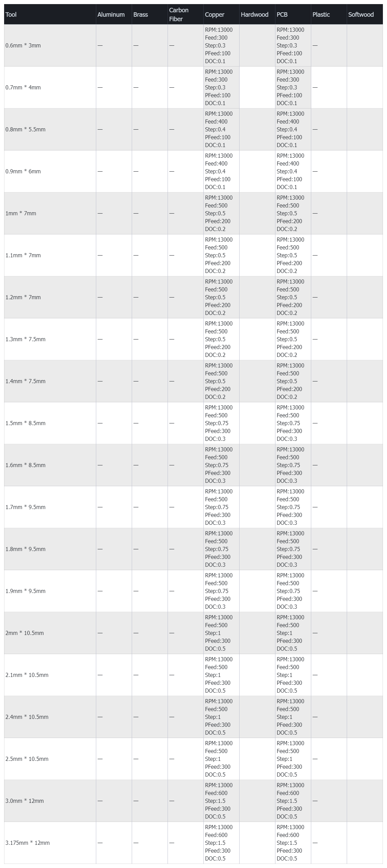Click the 3.0mm * 12mm tool cell
This screenshot has height=868, width=387.
pyautogui.click(x=25, y=801)
